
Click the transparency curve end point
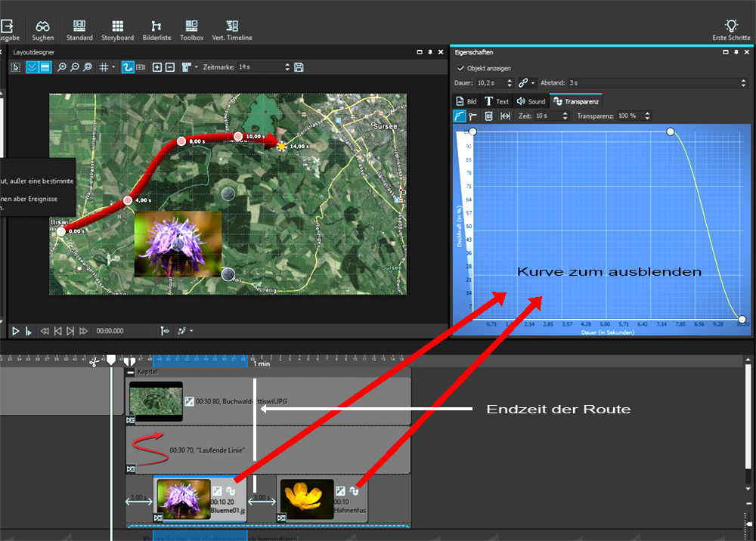(x=742, y=319)
